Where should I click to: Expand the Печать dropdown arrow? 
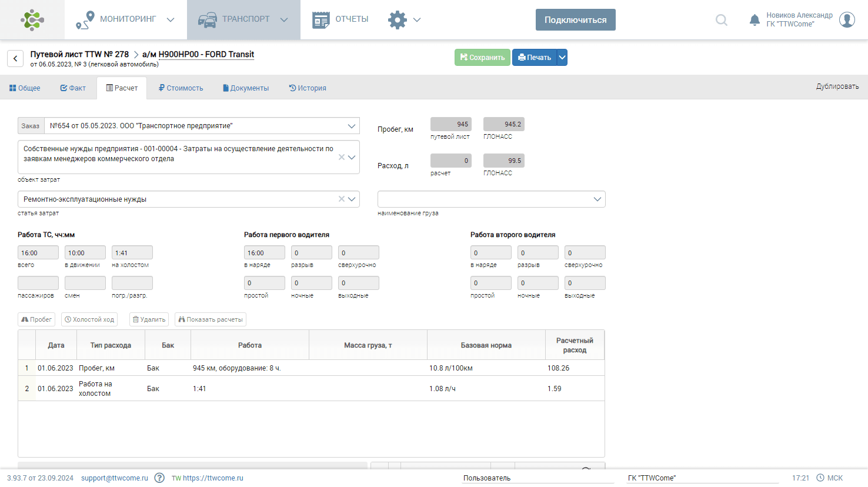[562, 57]
